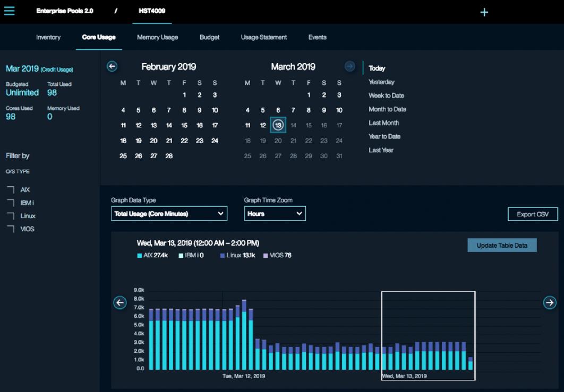This screenshot has width=564, height=392.
Task: Click the next month arrow on calendar
Action: tap(349, 66)
